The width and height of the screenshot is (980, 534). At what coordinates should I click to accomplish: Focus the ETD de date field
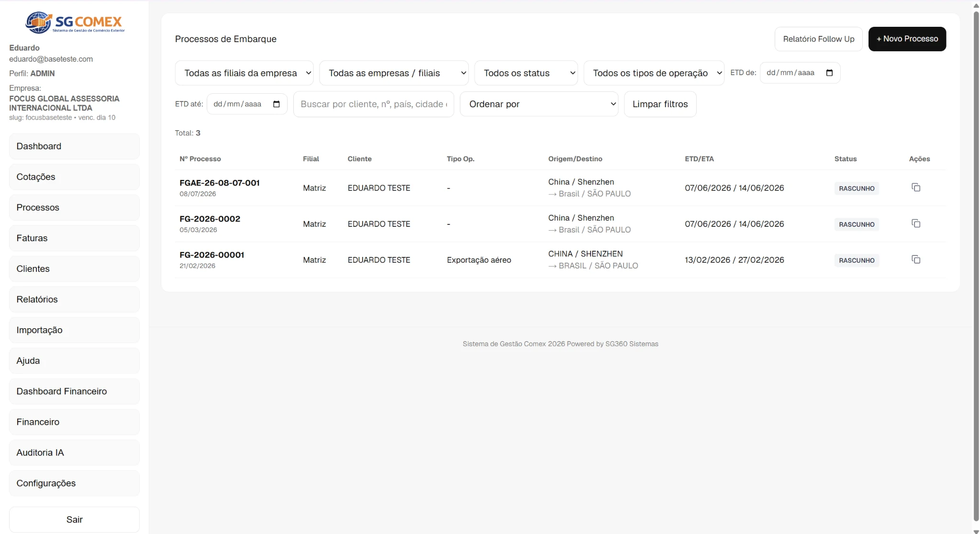pyautogui.click(x=800, y=73)
